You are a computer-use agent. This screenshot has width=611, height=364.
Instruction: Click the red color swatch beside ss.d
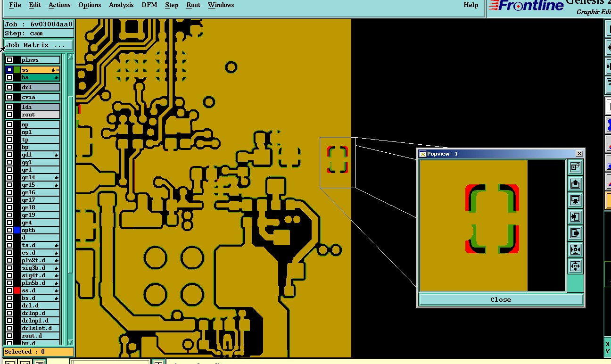17,290
